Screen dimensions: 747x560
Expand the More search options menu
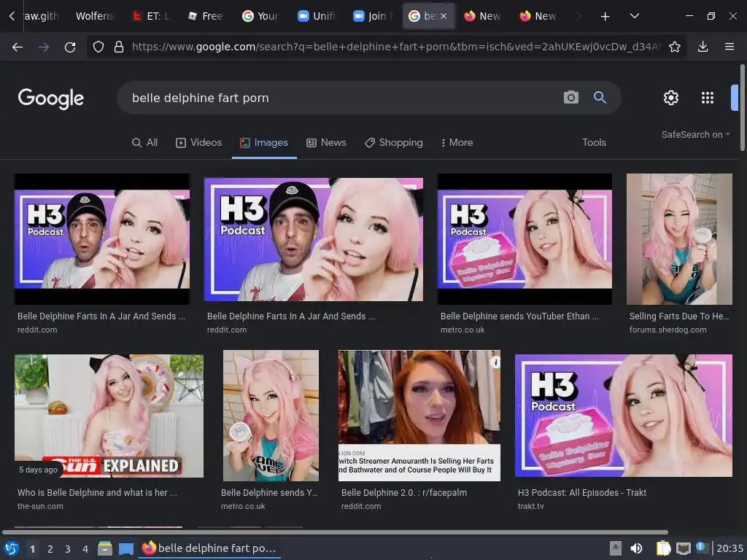457,142
